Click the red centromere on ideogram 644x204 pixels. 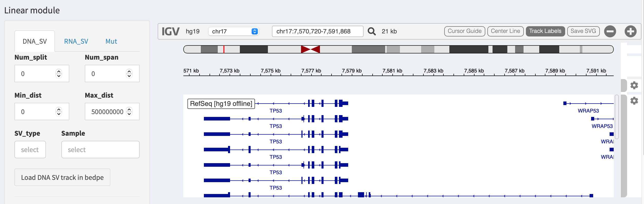310,49
